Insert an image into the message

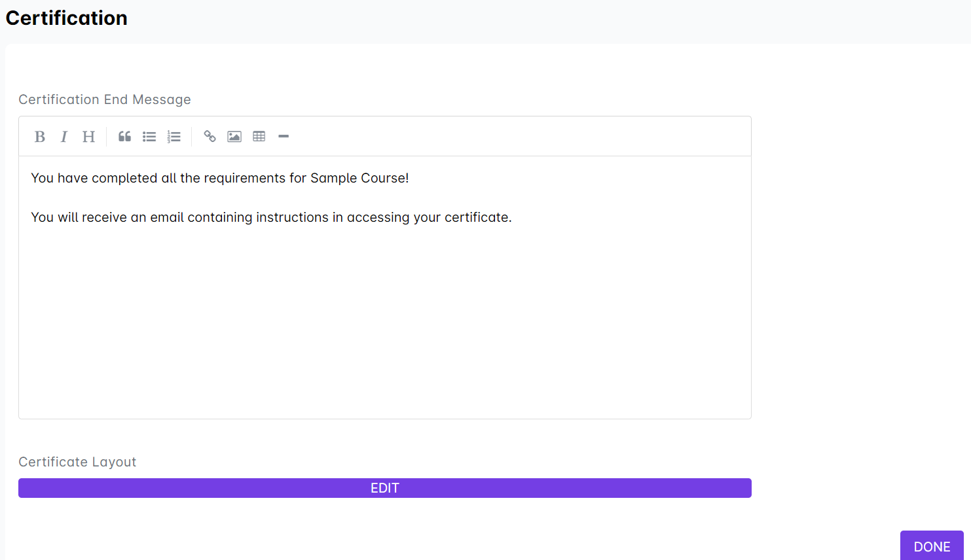[x=234, y=137]
